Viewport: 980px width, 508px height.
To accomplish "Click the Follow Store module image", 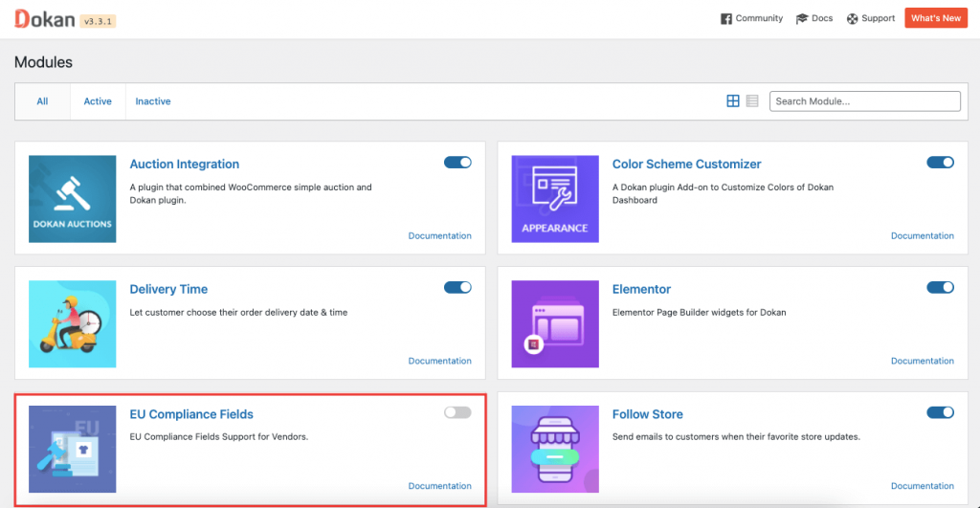I will point(555,449).
